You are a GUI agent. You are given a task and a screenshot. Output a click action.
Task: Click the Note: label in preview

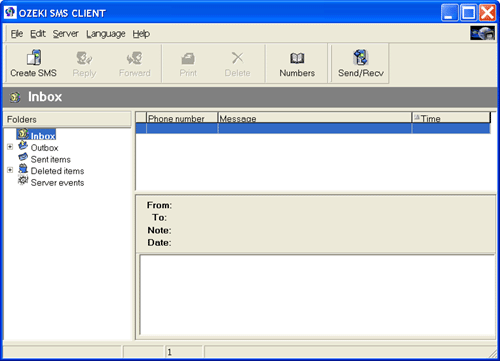159,230
